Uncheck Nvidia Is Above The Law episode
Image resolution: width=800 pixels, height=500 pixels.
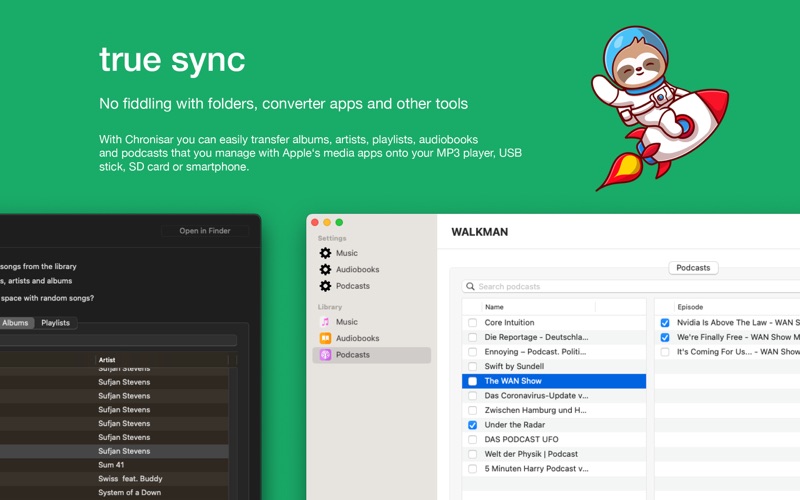tap(665, 323)
